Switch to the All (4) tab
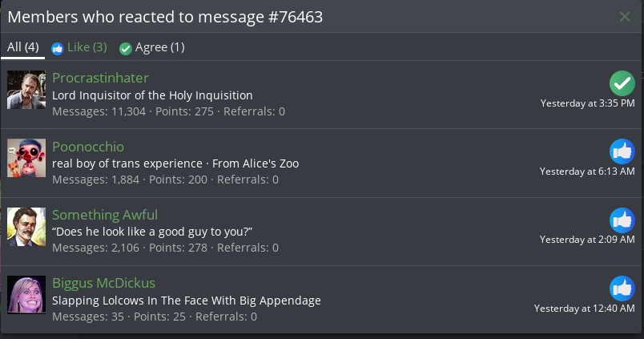Image resolution: width=644 pixels, height=339 pixels. (22, 47)
